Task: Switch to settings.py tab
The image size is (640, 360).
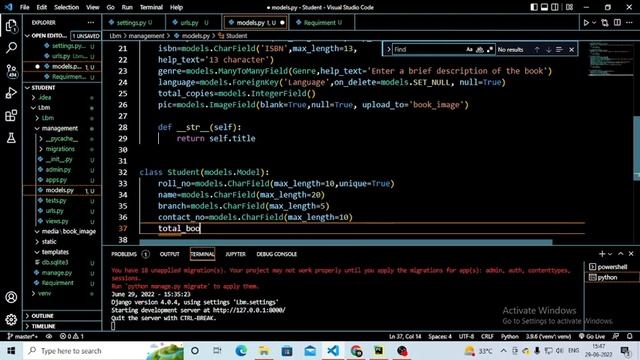Action: click(x=134, y=22)
